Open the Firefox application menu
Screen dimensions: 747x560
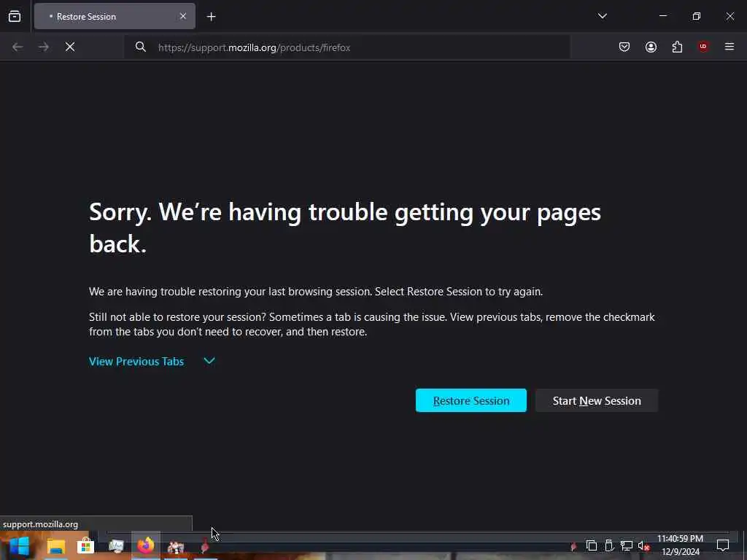tap(729, 47)
